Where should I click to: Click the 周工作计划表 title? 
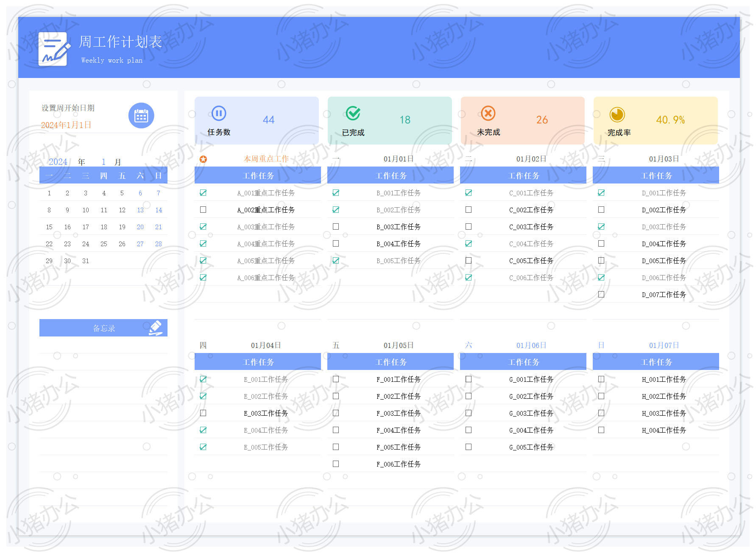[x=120, y=42]
